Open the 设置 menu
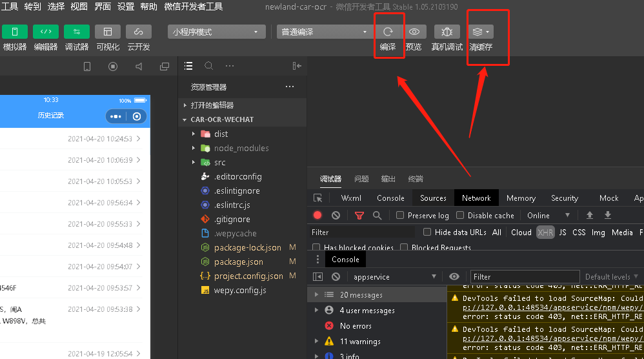The height and width of the screenshot is (359, 644). [x=126, y=6]
